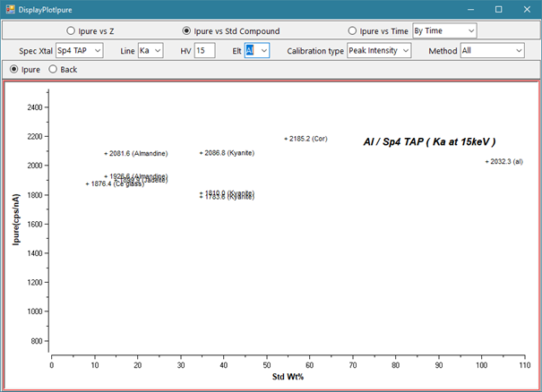The height and width of the screenshot is (392, 542).
Task: Click the Std Wt% axis label
Action: pyautogui.click(x=288, y=377)
